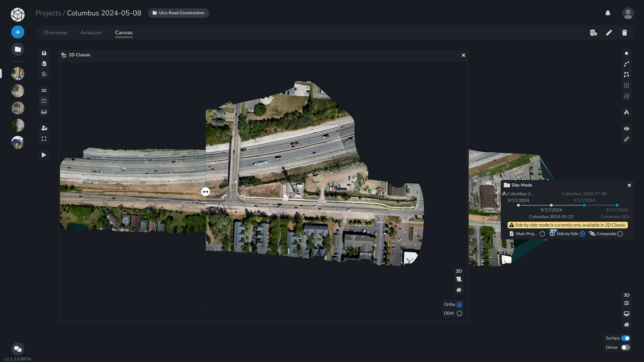Enable the Dense toggle
Viewport: 644px width, 362px height.
coord(626,347)
